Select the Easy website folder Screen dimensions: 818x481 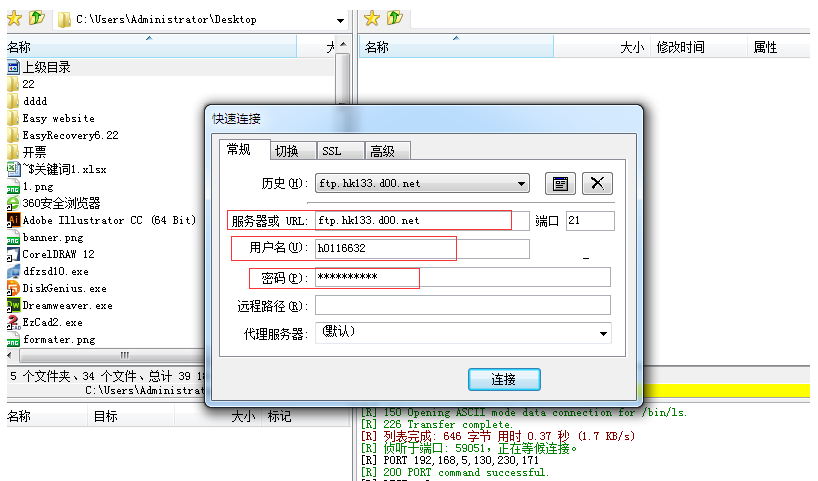51,118
